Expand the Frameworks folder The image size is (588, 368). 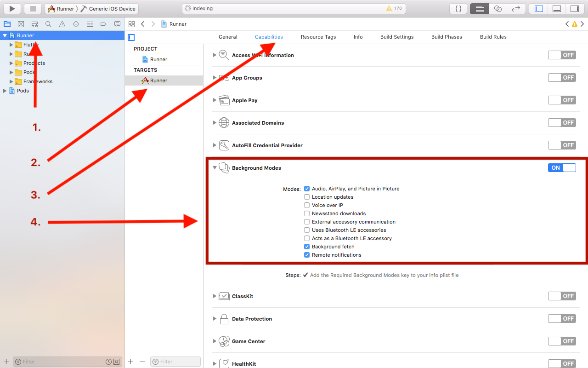(11, 81)
